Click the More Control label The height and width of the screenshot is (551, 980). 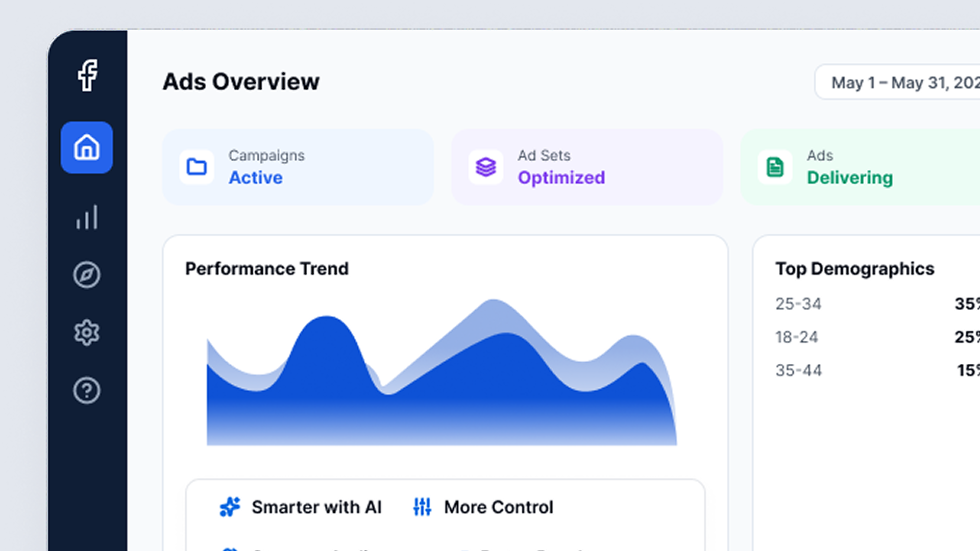click(499, 507)
